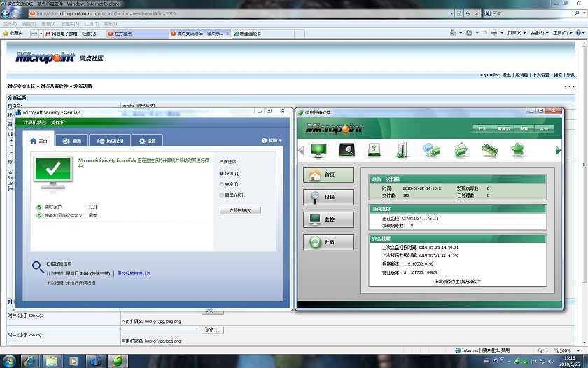This screenshot has height=368, width=588.
Task: Show next Micropoint toolbar icons with right arrow
Action: [558, 150]
